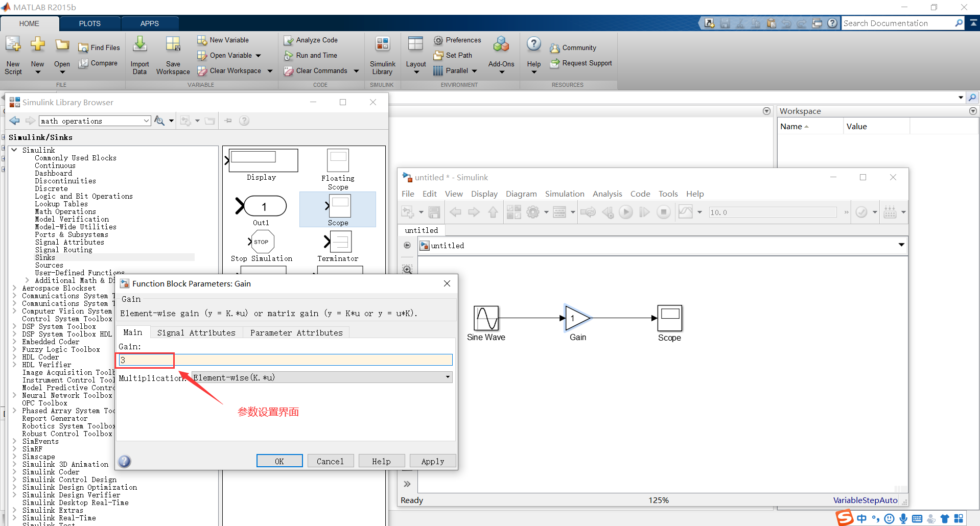Click the Run simulation button

626,212
